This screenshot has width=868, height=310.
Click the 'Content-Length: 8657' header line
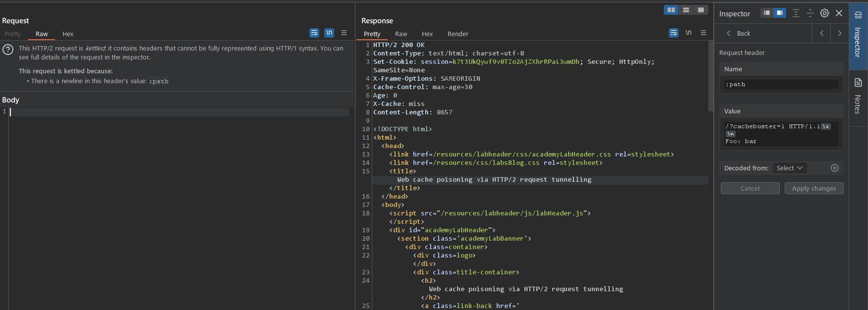413,112
